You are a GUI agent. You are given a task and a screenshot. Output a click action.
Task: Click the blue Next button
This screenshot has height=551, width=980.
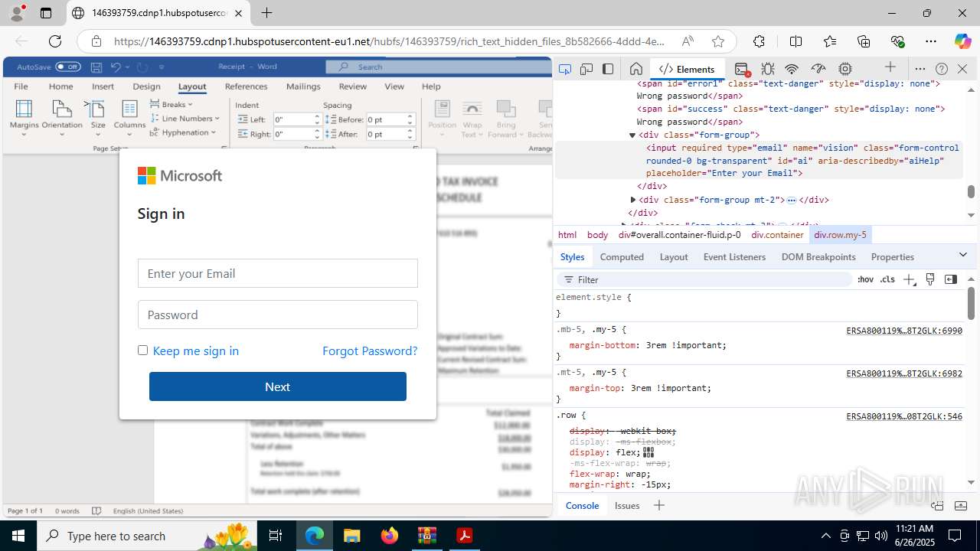click(x=278, y=386)
